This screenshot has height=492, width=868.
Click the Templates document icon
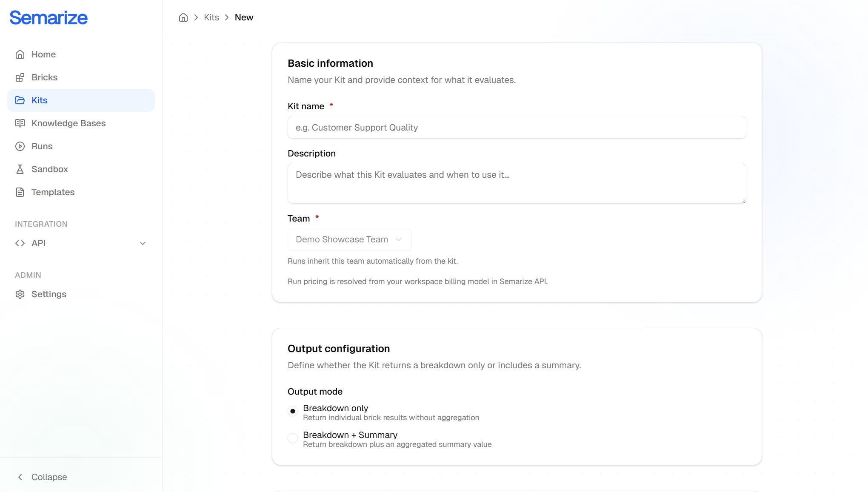tap(20, 192)
